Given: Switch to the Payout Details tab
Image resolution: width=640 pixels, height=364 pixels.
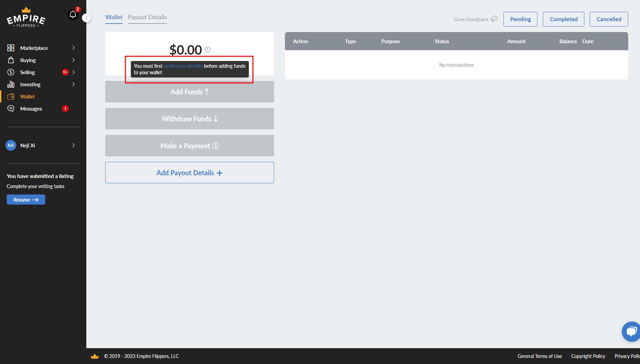Looking at the screenshot, I should click(147, 17).
